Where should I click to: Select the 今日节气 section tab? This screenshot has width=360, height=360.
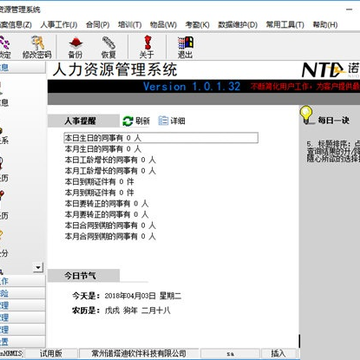pos(83,276)
